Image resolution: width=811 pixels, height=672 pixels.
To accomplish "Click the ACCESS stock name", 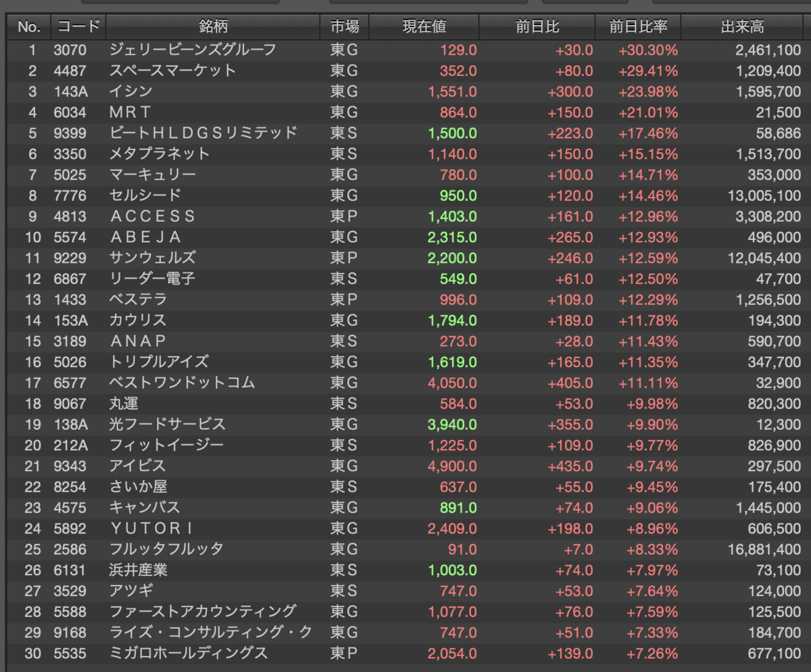I will (152, 216).
